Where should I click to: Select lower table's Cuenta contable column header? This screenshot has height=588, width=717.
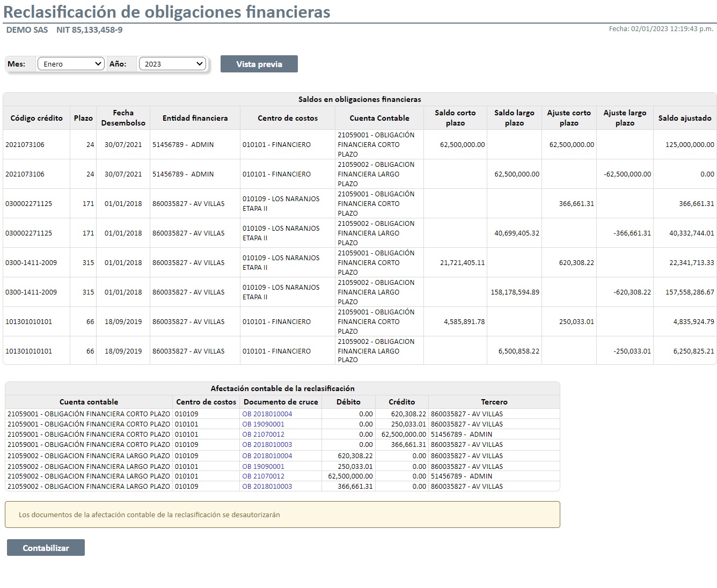(x=89, y=402)
